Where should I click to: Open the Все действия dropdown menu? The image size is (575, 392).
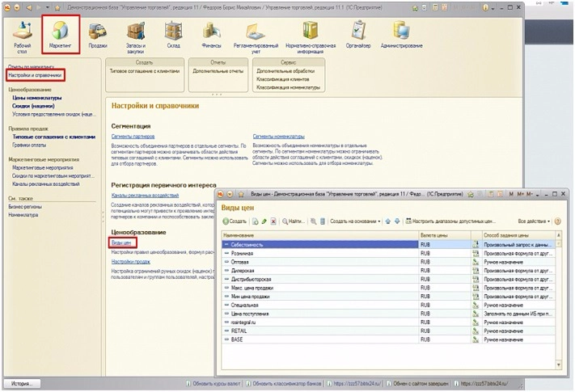[x=535, y=221]
